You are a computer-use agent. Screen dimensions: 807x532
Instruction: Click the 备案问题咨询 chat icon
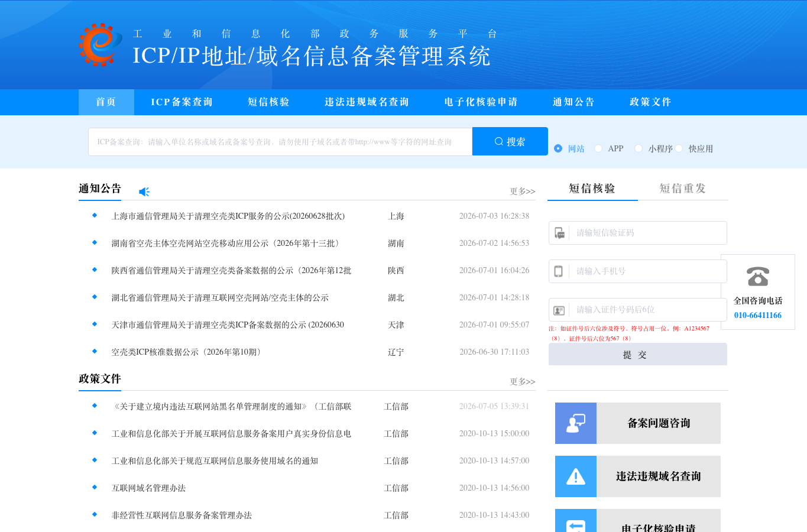point(576,423)
